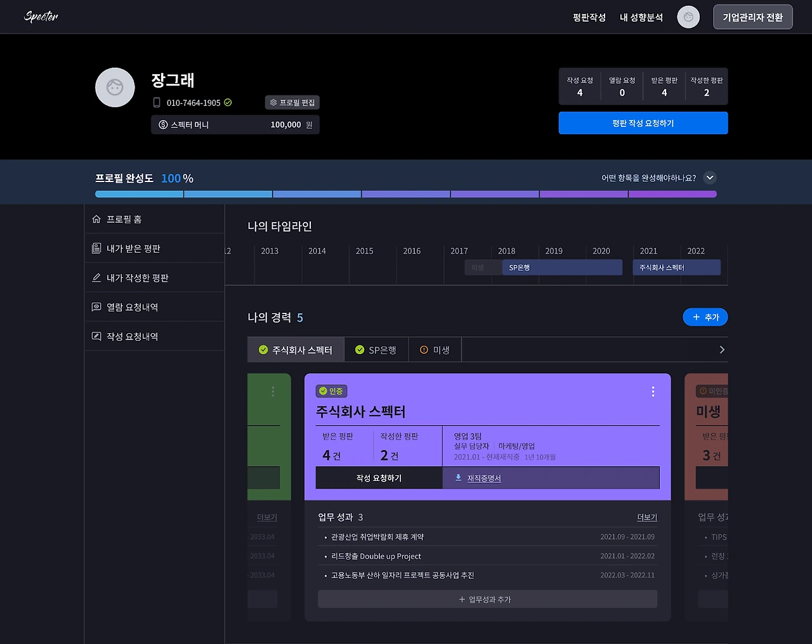Open the three-dot menu on the green card
This screenshot has width=812, height=644.
coord(273,392)
